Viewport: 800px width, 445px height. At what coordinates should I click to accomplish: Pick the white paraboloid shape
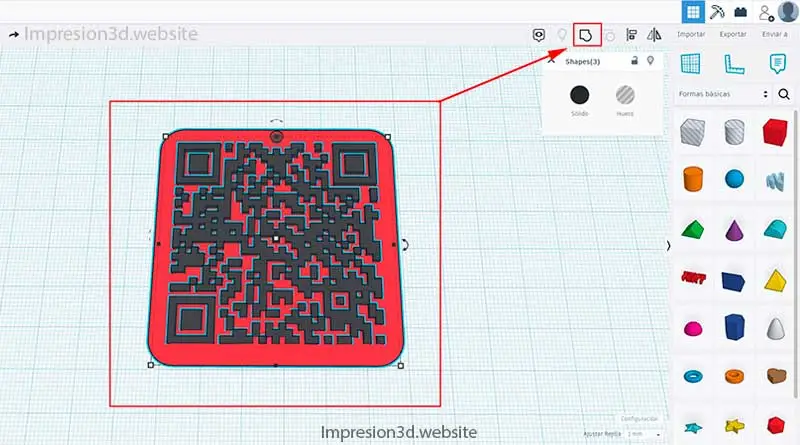point(776,328)
